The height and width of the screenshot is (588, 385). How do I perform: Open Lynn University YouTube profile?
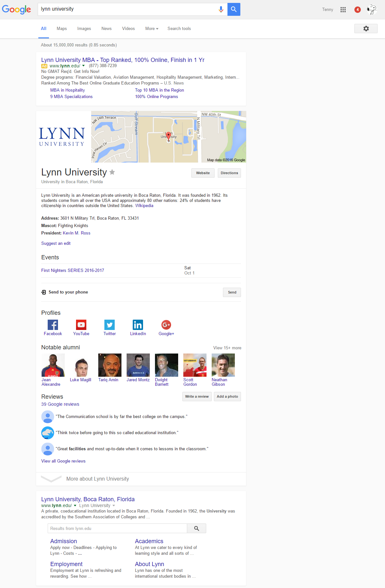[81, 325]
